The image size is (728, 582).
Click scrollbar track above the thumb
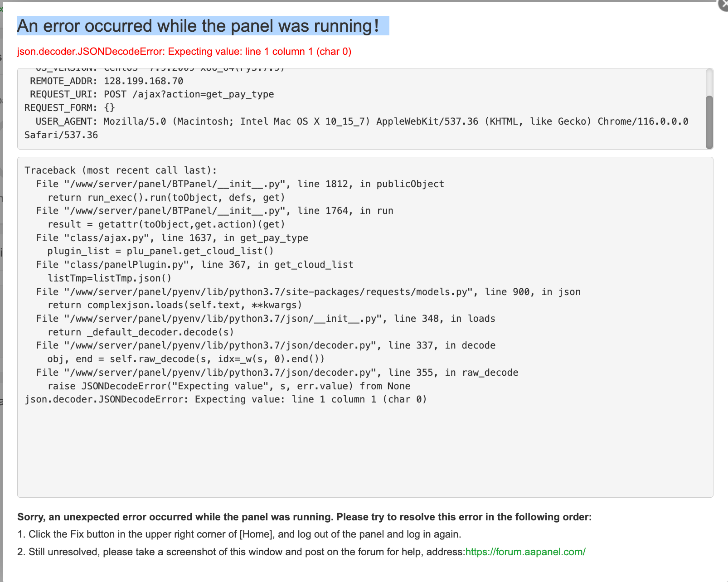click(709, 82)
